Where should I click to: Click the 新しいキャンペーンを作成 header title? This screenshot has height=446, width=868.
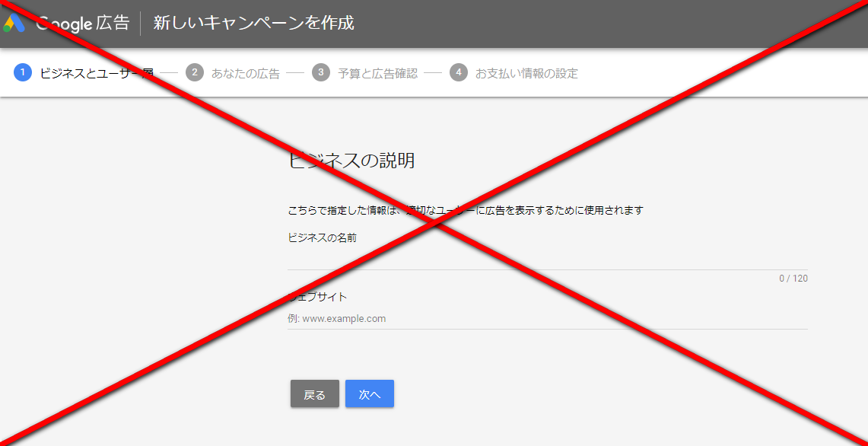point(253,24)
